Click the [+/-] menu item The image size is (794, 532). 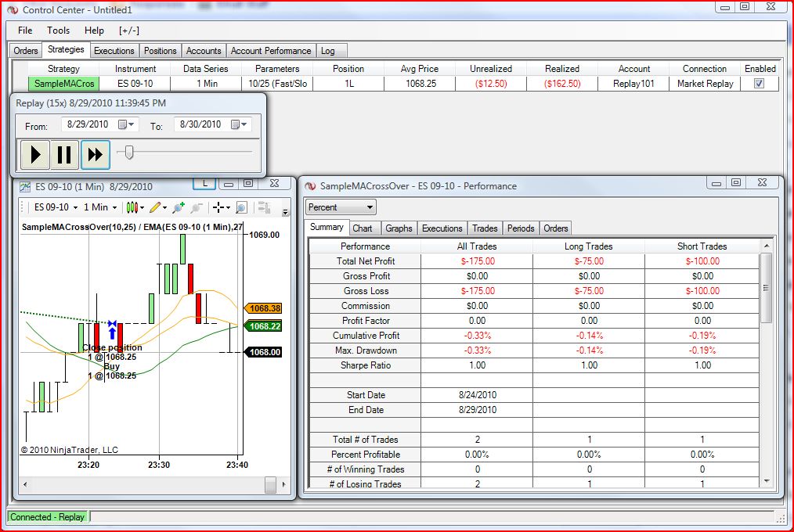(129, 31)
